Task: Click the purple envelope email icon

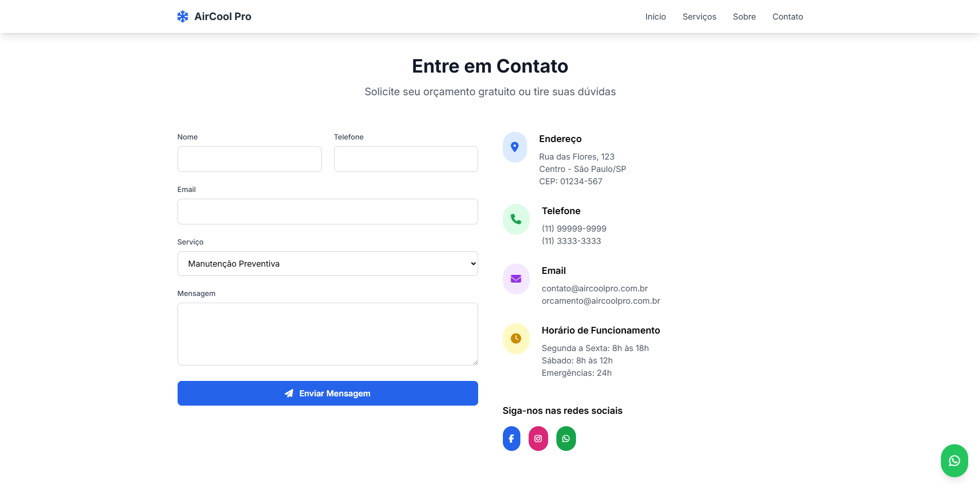Action: (x=516, y=279)
